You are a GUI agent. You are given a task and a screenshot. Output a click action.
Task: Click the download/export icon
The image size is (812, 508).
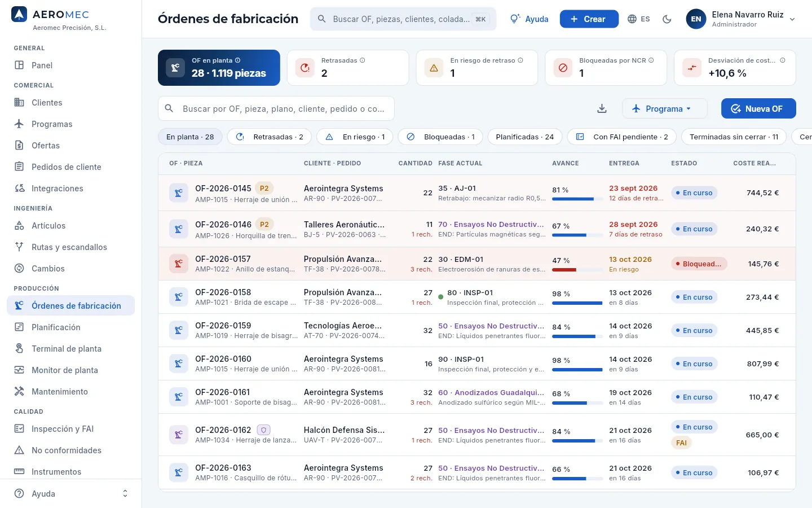[x=602, y=108]
